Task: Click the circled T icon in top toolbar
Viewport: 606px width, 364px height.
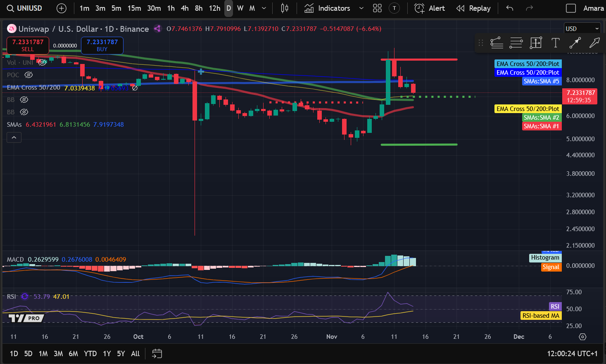Action: click(x=394, y=8)
